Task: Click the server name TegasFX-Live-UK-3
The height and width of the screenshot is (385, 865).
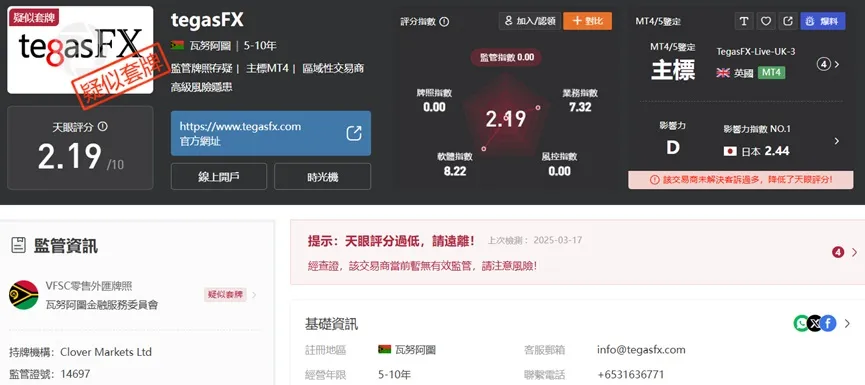Action: (756, 51)
